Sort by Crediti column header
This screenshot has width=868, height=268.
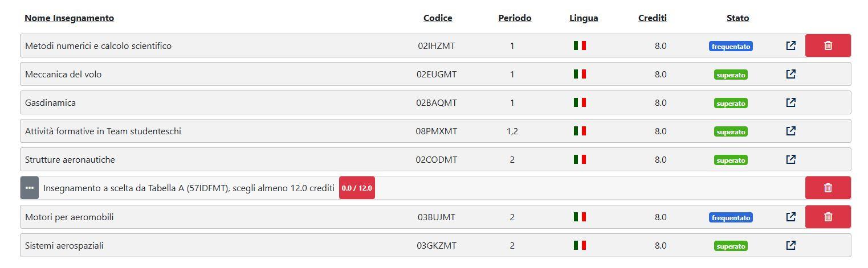[653, 18]
